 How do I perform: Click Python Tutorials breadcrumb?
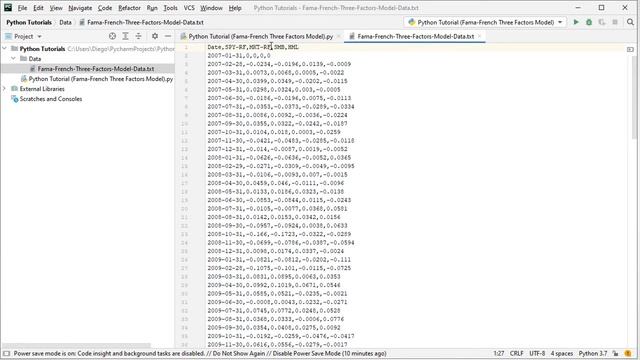[x=29, y=22]
